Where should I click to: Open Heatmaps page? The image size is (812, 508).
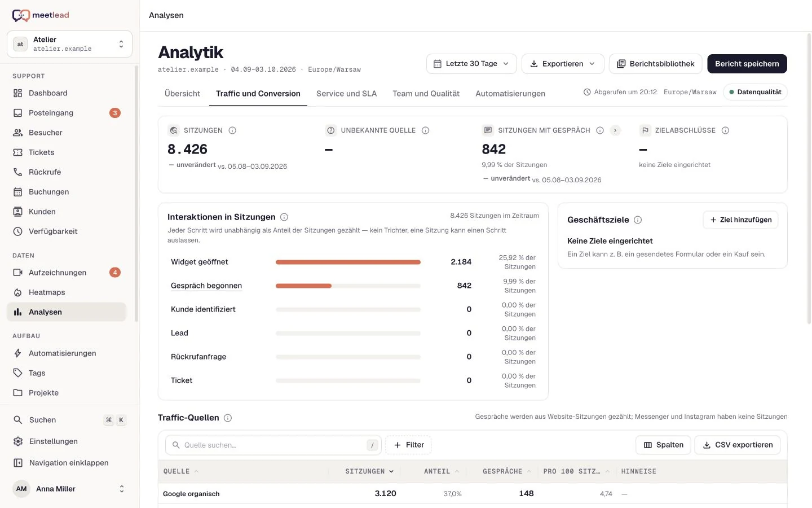pyautogui.click(x=67, y=292)
